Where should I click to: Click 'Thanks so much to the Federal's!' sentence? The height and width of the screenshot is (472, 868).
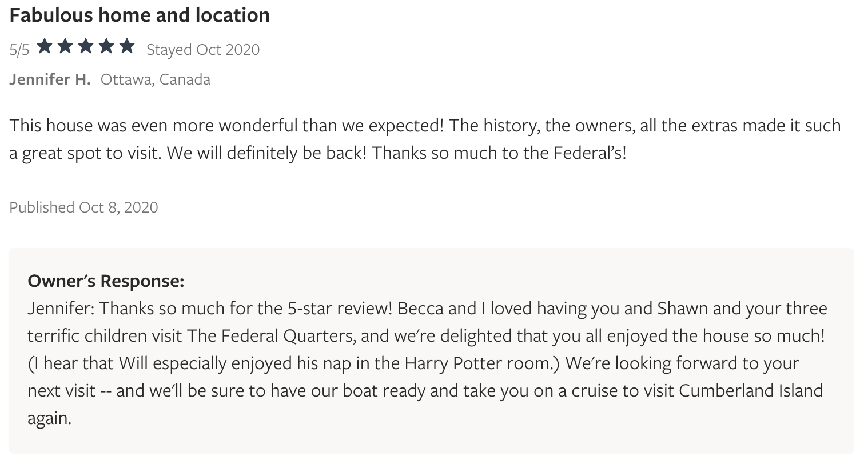(x=499, y=153)
